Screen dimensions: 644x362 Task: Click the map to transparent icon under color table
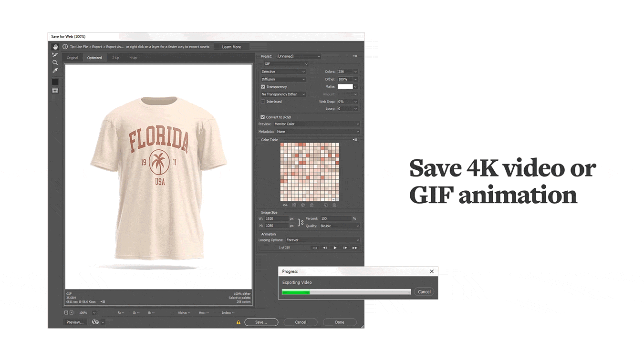pyautogui.click(x=294, y=205)
